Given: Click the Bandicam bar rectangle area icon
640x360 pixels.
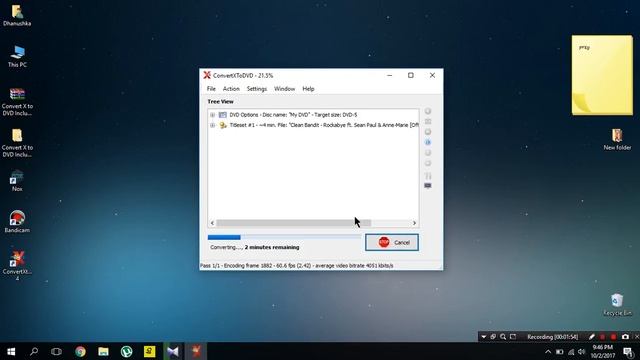Looking at the screenshot, I should [x=513, y=337].
